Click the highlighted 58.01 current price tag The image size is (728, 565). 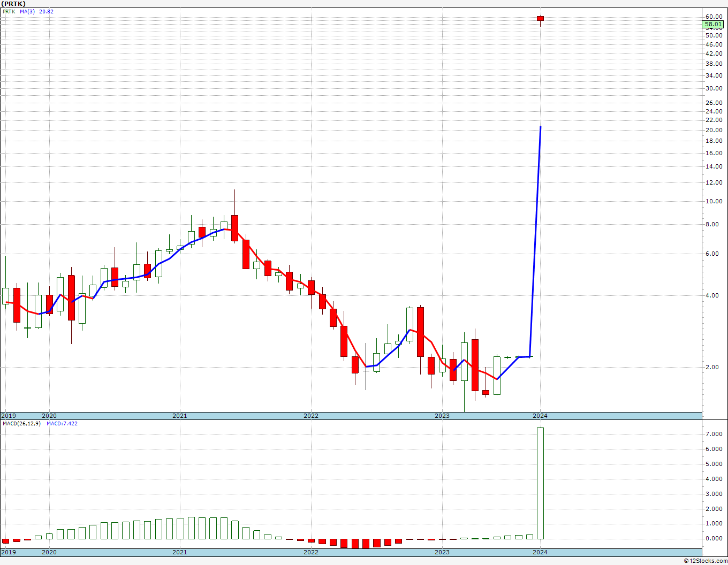pos(714,24)
